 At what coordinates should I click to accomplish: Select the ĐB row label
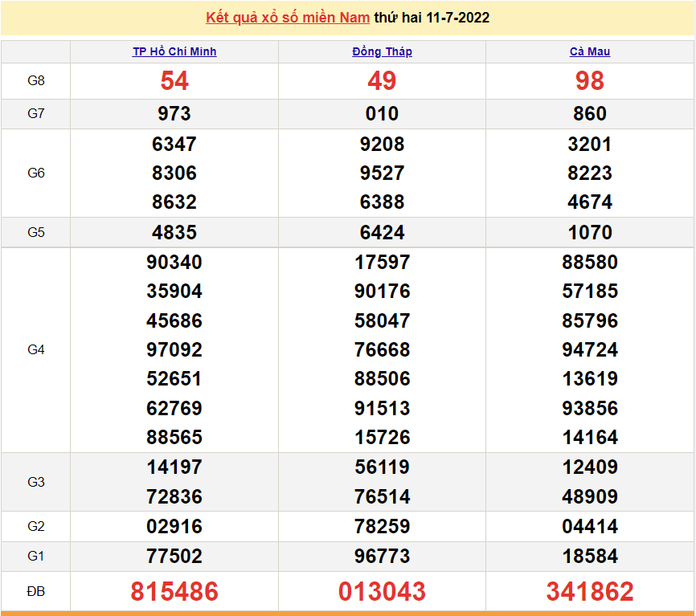[x=35, y=592]
